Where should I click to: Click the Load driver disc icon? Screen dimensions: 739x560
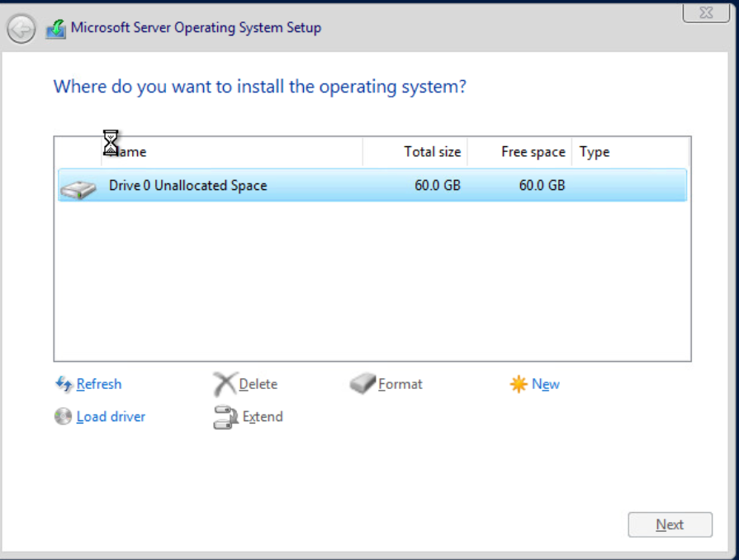tap(63, 416)
